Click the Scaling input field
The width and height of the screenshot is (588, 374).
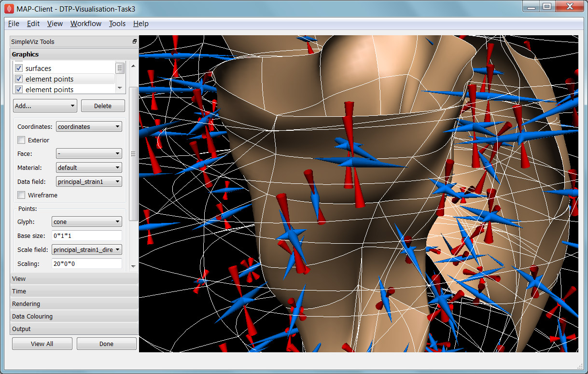tap(87, 263)
